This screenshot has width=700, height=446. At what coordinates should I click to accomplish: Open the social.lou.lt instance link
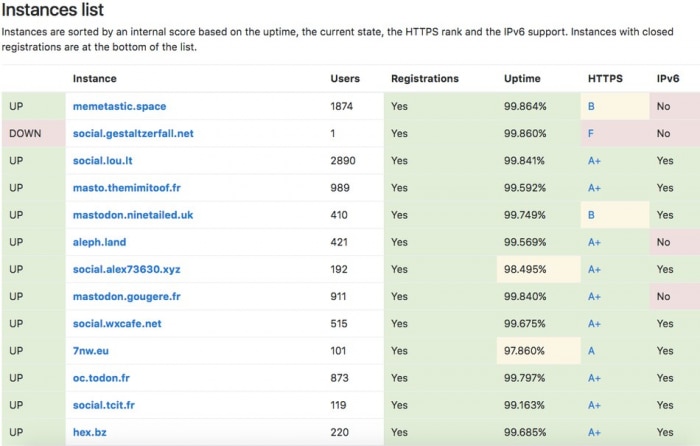pos(103,161)
